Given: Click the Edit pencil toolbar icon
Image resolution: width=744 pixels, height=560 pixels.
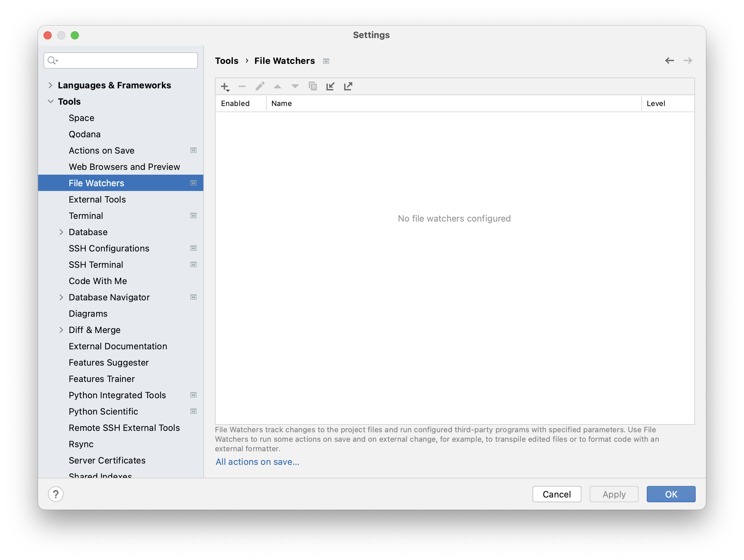Looking at the screenshot, I should 260,86.
